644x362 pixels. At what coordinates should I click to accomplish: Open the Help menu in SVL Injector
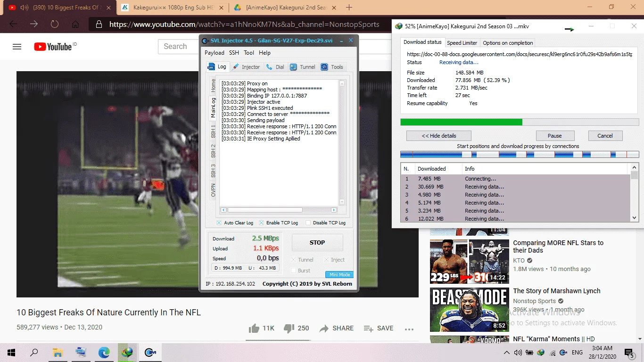tap(264, 53)
